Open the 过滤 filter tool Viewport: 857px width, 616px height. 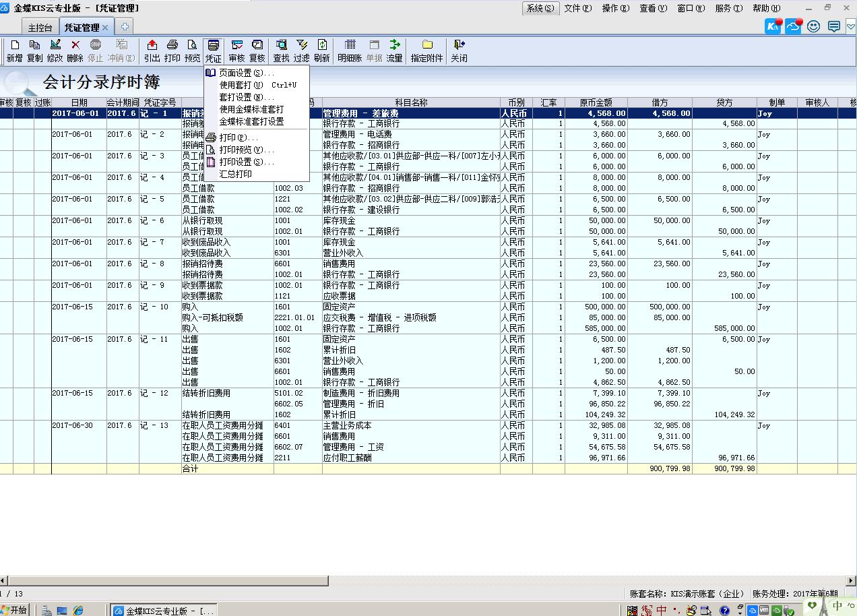[x=301, y=50]
